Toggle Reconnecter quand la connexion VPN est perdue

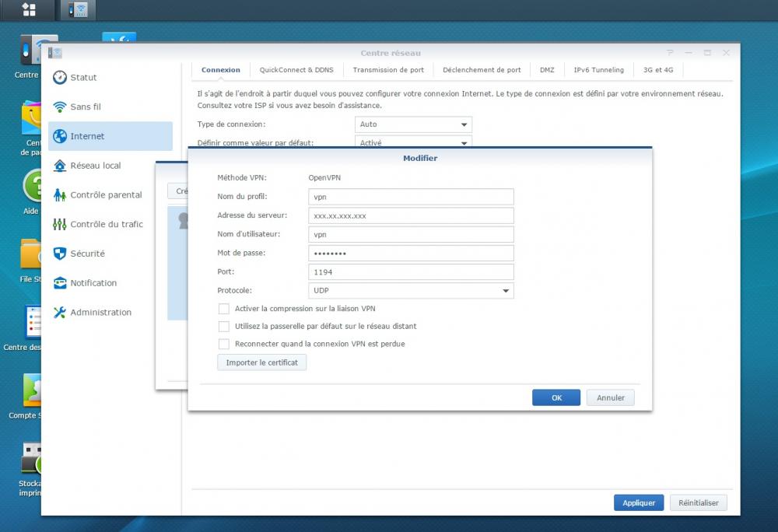(x=224, y=344)
